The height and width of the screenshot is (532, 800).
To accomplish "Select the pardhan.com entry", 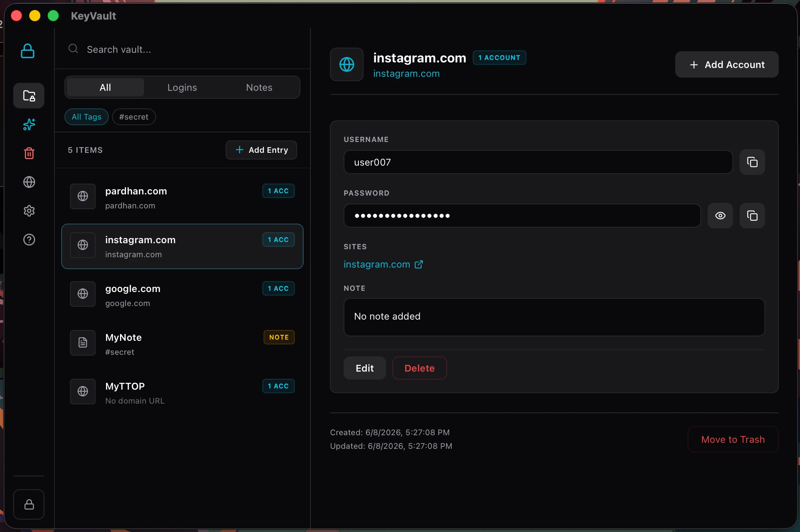I will click(x=182, y=198).
